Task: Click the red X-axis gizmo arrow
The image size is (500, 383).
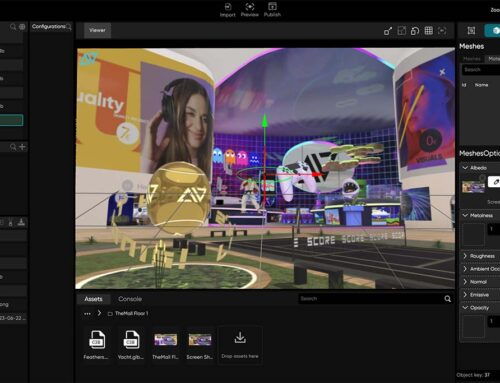Action: coord(317,174)
